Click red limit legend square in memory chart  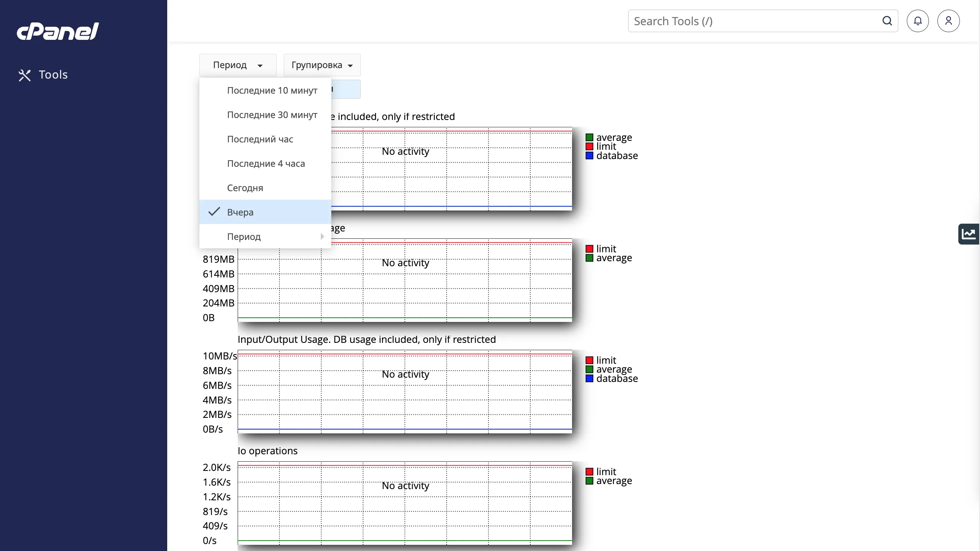[589, 249]
